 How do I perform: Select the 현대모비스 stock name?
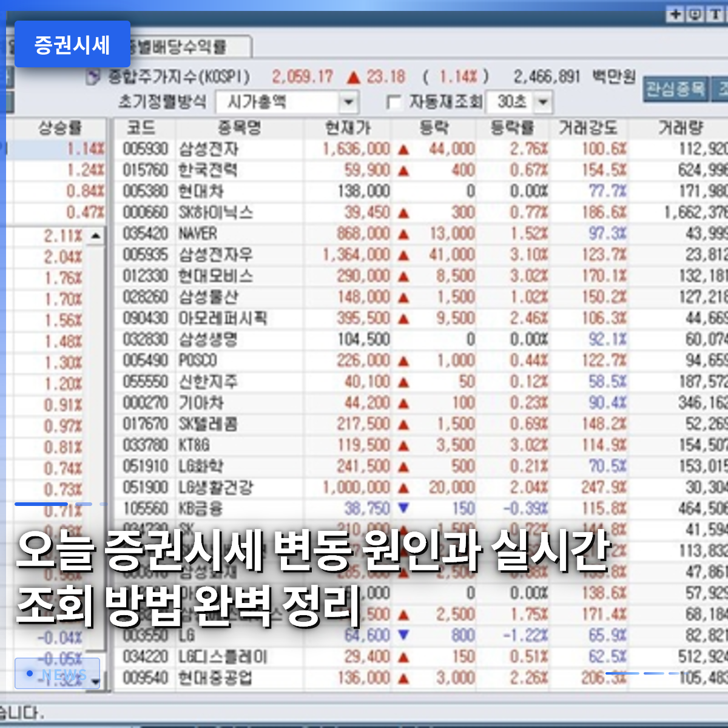(215, 276)
